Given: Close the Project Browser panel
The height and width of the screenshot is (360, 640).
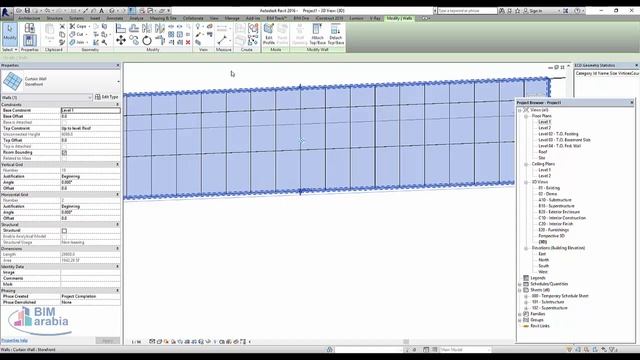Looking at the screenshot, I should (x=632, y=102).
